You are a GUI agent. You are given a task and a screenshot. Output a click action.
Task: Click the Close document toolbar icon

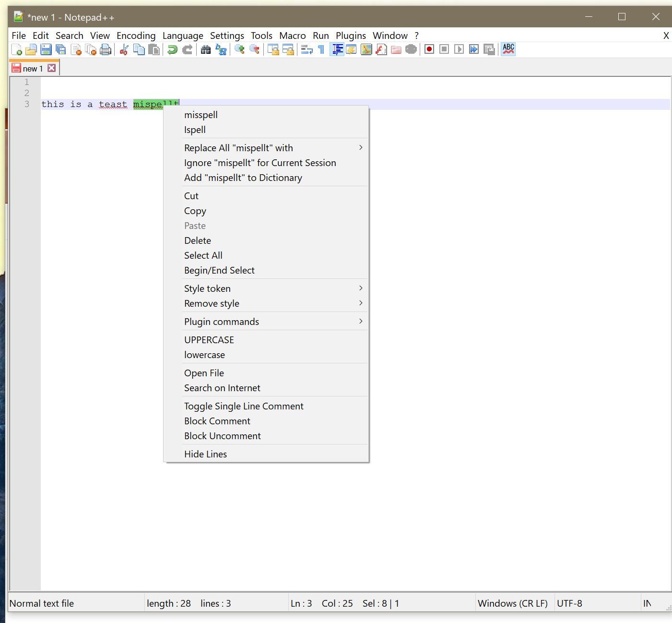tap(76, 49)
